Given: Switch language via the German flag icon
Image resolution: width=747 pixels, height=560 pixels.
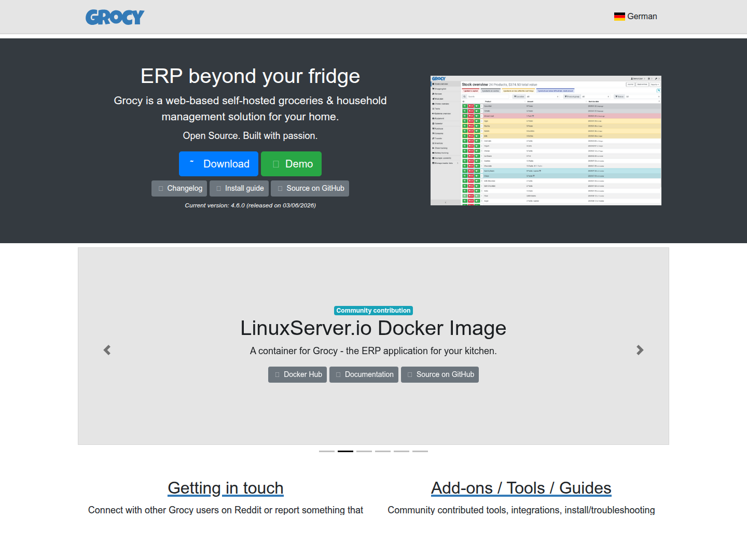Looking at the screenshot, I should click(619, 17).
